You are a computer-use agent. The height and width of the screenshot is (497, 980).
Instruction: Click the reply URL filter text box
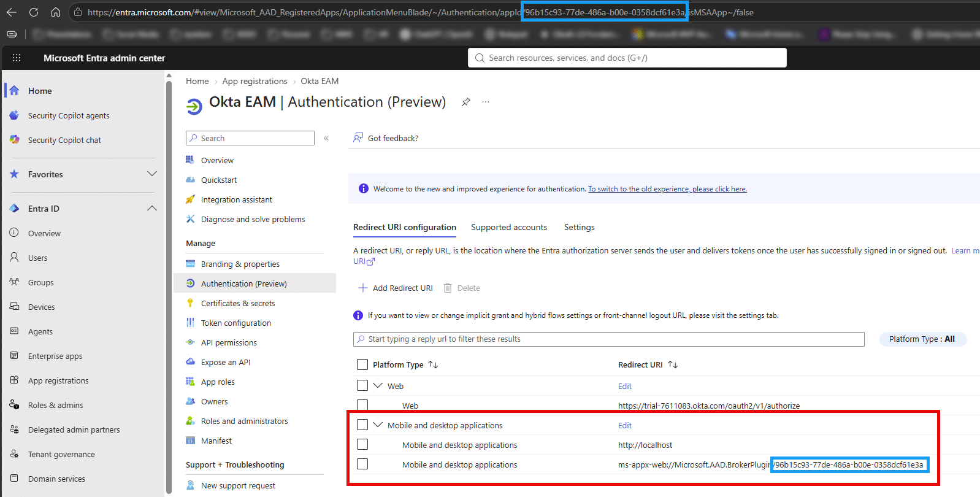pyautogui.click(x=609, y=339)
